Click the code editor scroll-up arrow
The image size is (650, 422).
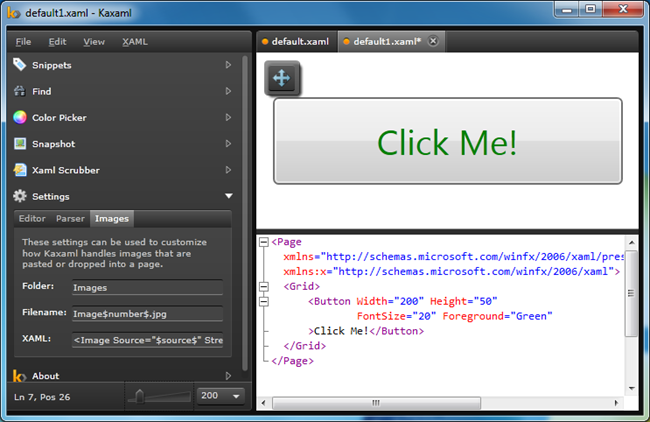631,243
